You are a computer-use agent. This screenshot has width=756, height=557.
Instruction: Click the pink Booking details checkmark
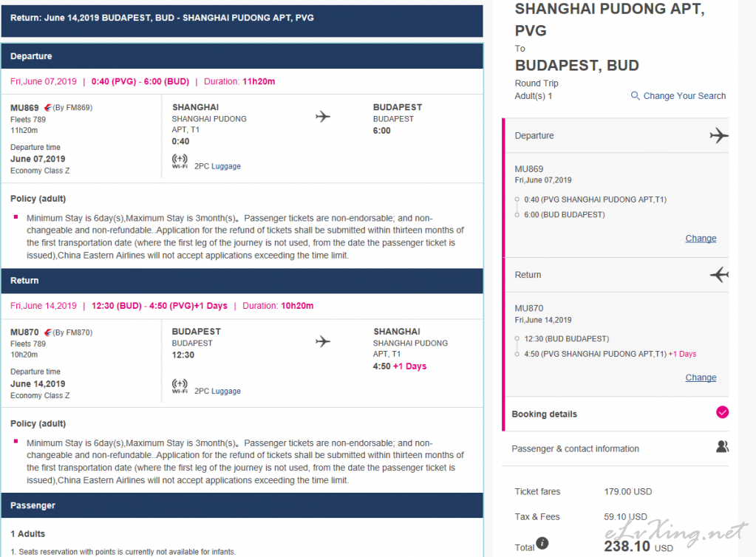[x=722, y=412]
